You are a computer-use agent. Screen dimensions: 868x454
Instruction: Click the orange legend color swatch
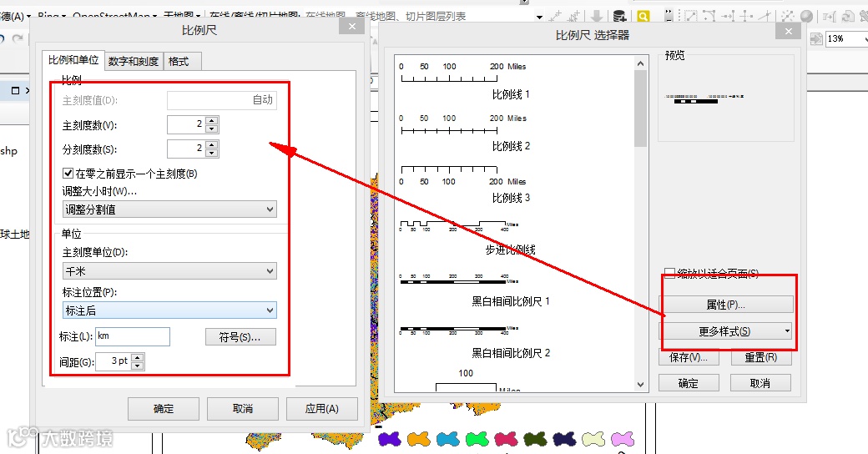tap(418, 439)
